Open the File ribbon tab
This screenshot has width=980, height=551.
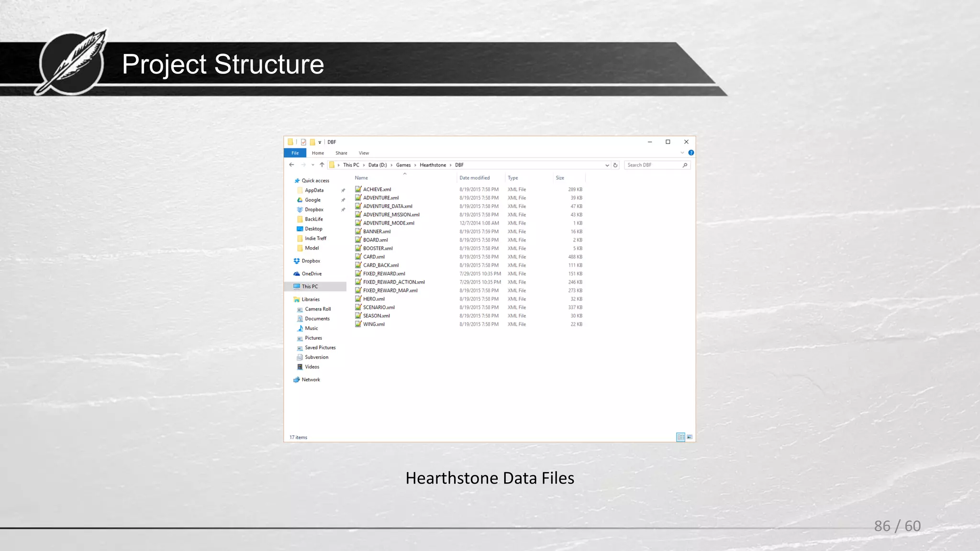click(x=295, y=153)
